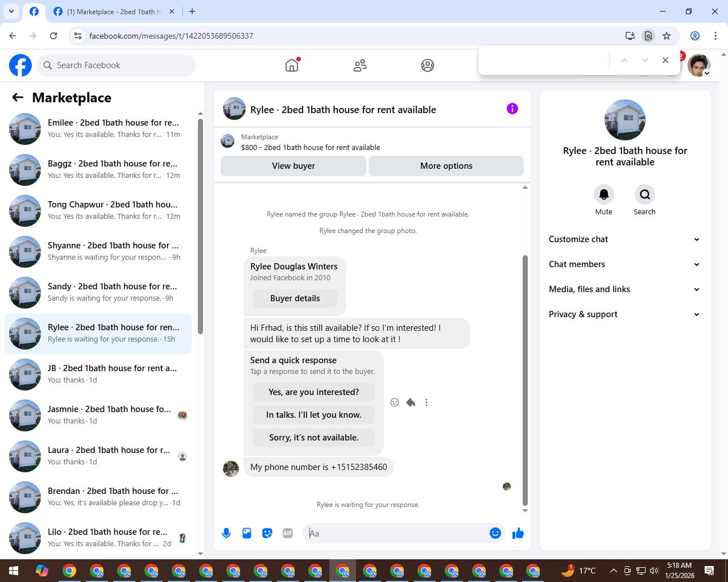The height and width of the screenshot is (582, 728).
Task: Expand Media, files and links section
Action: 625,289
